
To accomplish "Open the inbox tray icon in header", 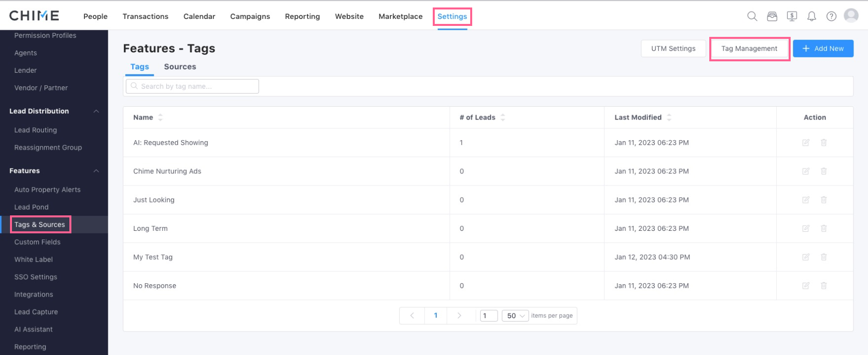I will pyautogui.click(x=772, y=16).
